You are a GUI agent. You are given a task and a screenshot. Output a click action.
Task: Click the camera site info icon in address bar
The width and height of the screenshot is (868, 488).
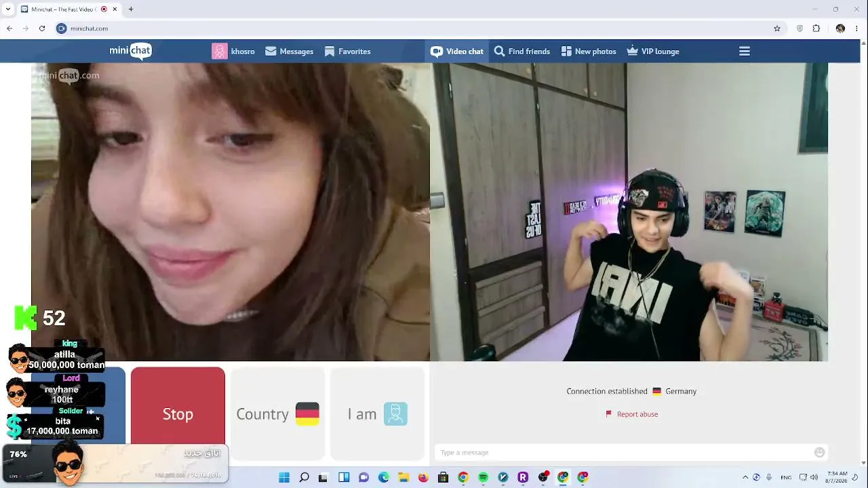(x=62, y=28)
